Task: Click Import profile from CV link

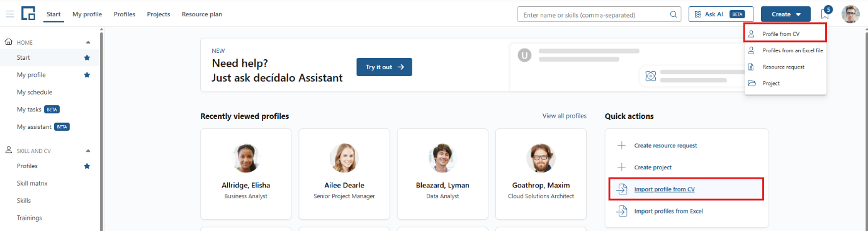Action: pos(664,189)
